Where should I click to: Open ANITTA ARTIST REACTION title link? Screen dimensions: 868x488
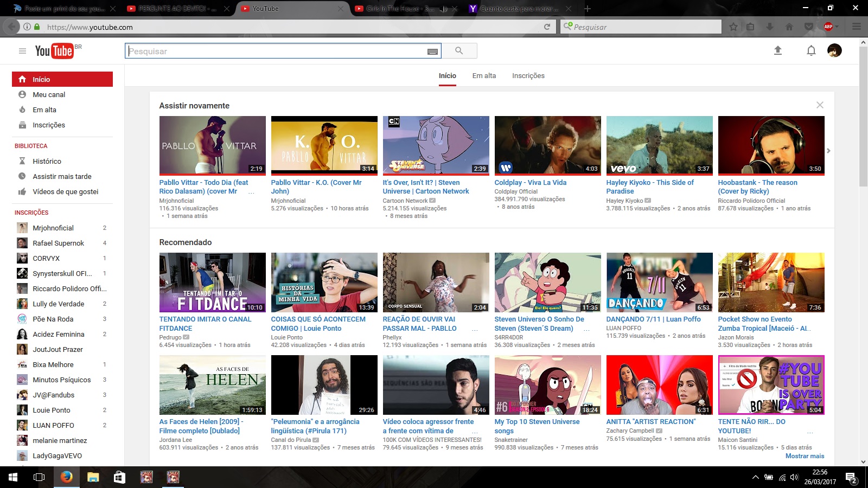[x=650, y=422]
